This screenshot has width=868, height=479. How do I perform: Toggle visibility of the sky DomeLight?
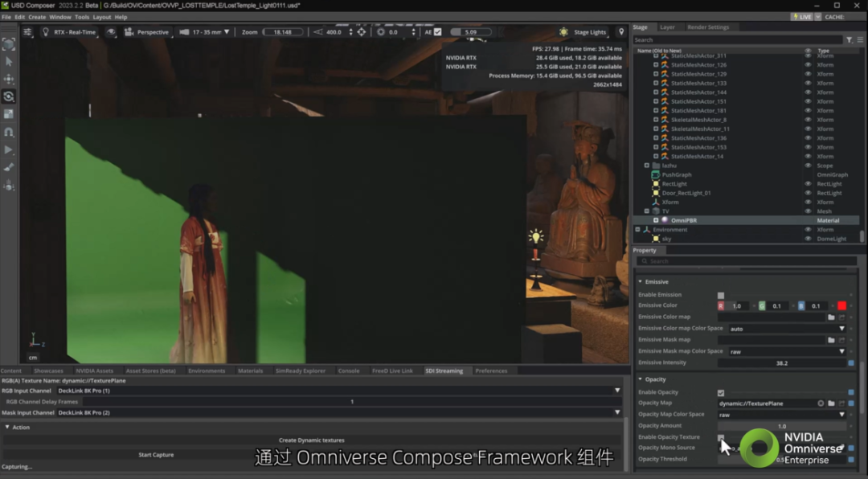(808, 239)
